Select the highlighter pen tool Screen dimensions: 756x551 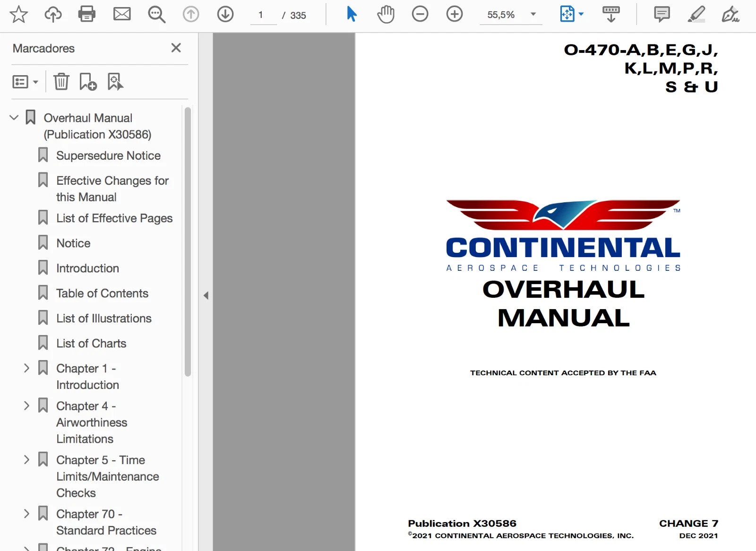[x=696, y=14]
